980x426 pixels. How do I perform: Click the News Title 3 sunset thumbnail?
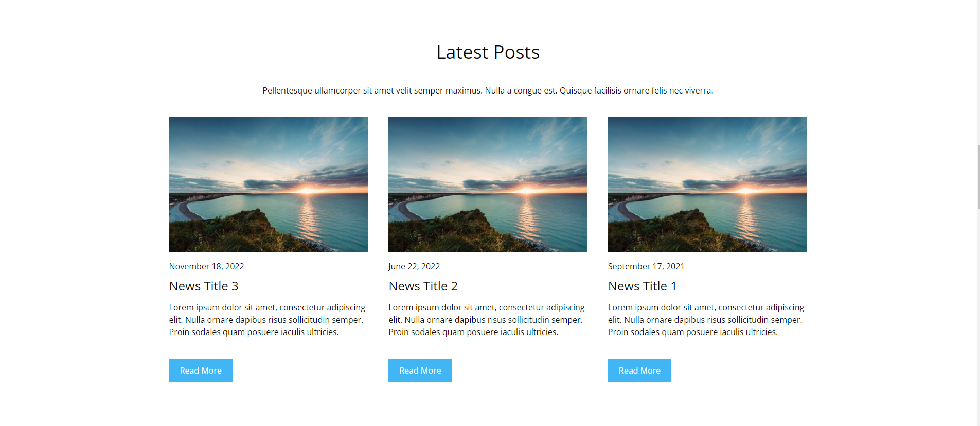269,184
